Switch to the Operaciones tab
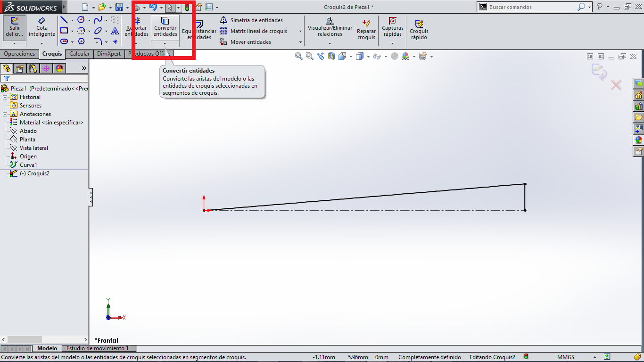644x362 pixels. [19, 54]
